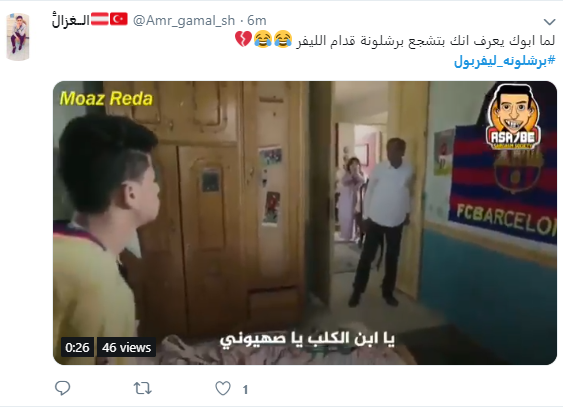
Task: Click the Turkish flag emoji in name
Action: point(118,19)
